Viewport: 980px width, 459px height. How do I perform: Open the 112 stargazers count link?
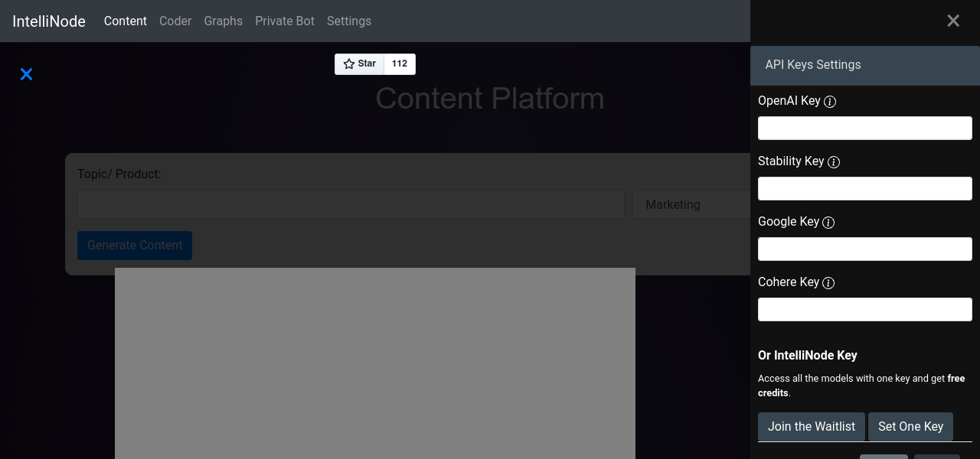click(x=399, y=64)
